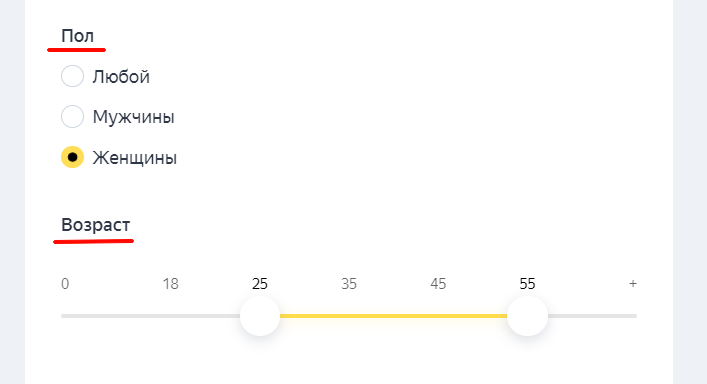The width and height of the screenshot is (707, 384).
Task: Click the Мужчины gender label text
Action: click(x=133, y=117)
